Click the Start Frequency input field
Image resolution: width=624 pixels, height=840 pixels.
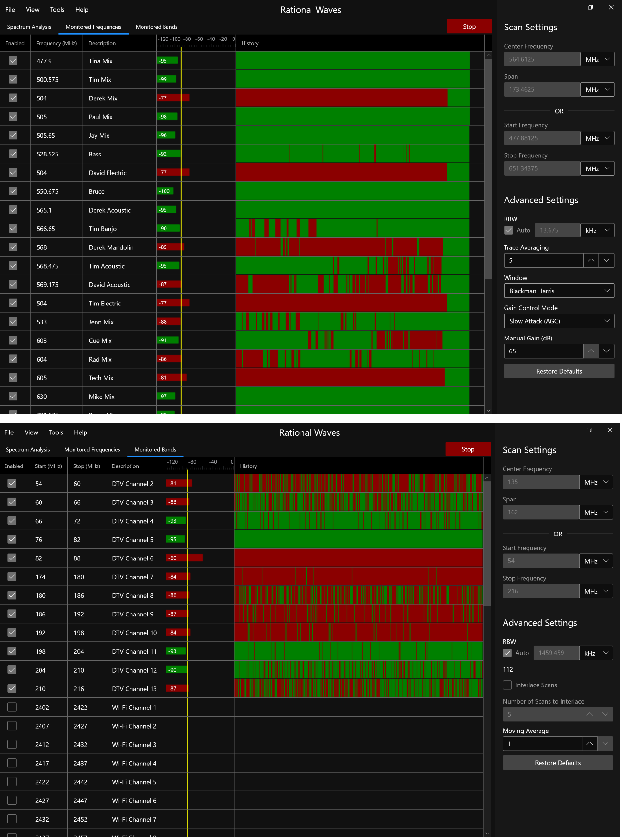click(x=542, y=138)
